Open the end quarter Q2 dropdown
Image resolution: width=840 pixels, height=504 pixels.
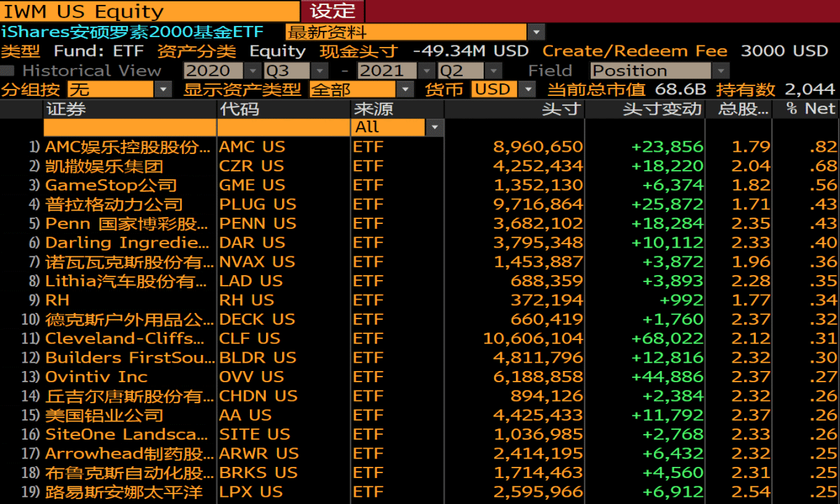click(493, 71)
